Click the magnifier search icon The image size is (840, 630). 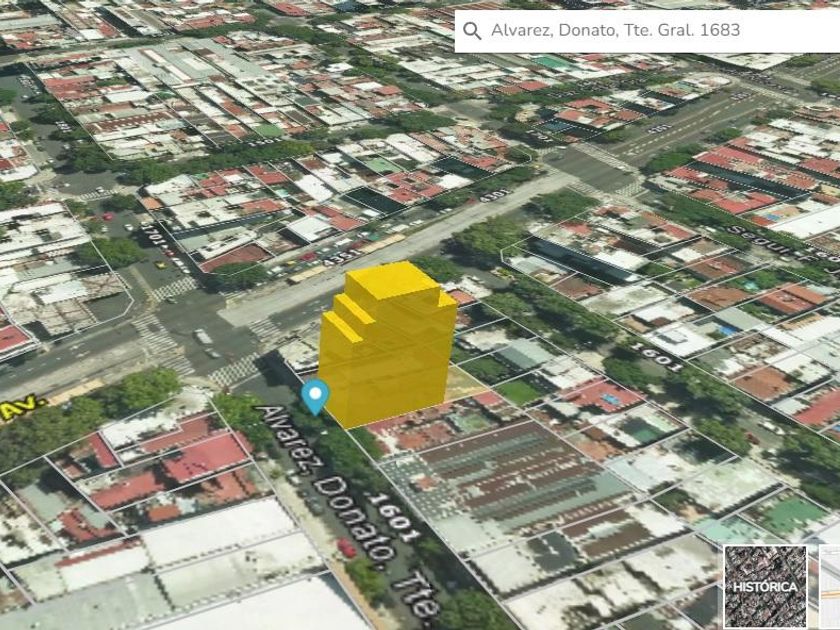pyautogui.click(x=472, y=31)
